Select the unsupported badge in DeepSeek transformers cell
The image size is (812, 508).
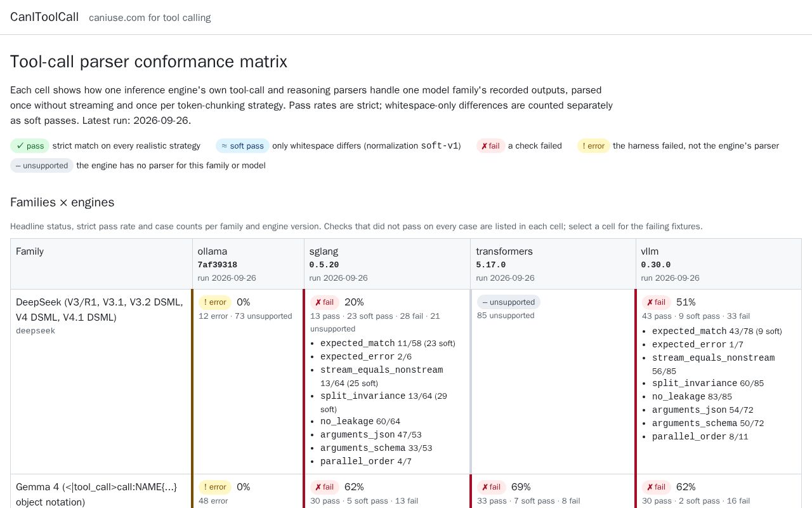[x=509, y=302]
